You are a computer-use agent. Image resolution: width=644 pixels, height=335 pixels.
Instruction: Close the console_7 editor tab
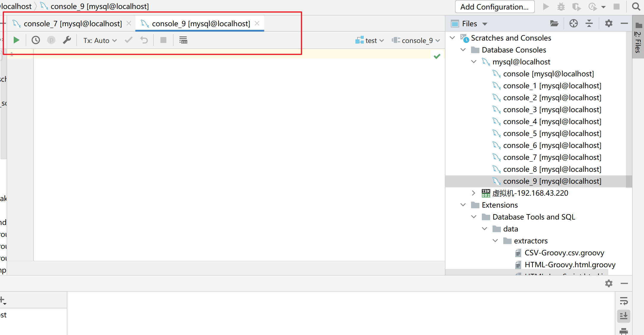[129, 23]
